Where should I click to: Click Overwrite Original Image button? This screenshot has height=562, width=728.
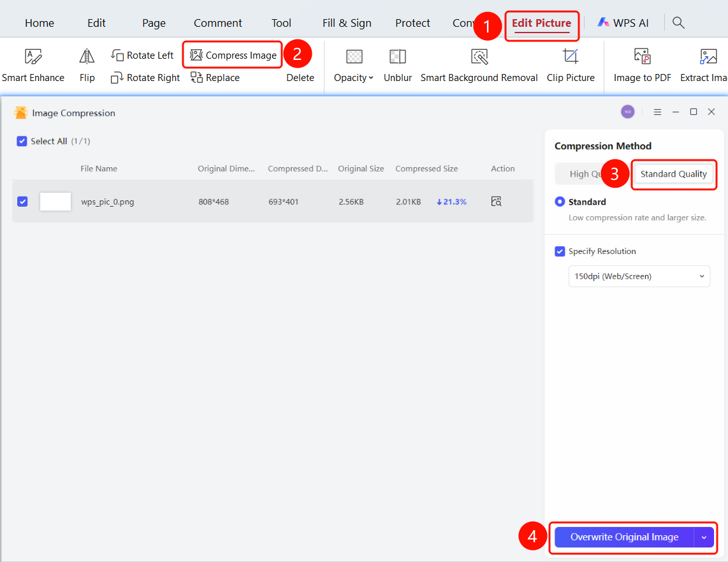tap(625, 537)
